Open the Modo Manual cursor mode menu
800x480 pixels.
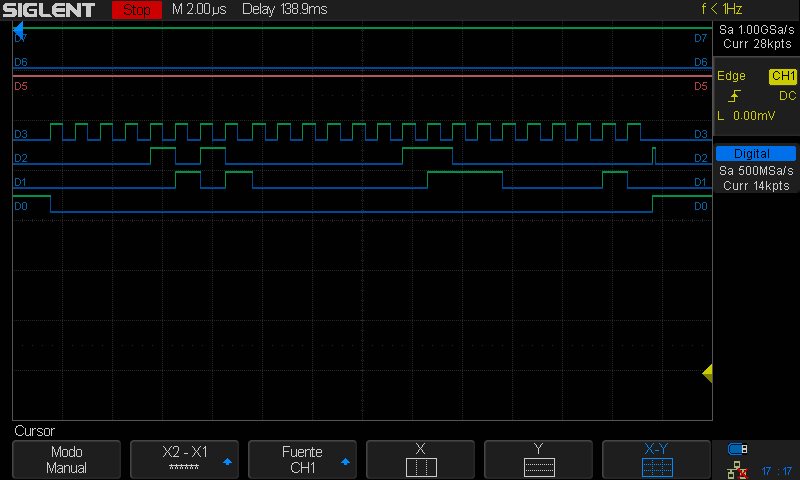(66, 460)
